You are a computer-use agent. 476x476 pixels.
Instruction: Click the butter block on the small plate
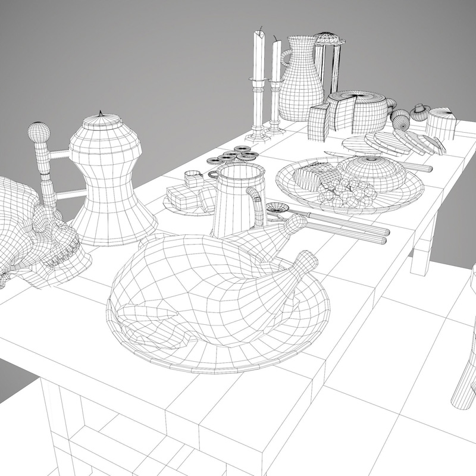(184, 196)
